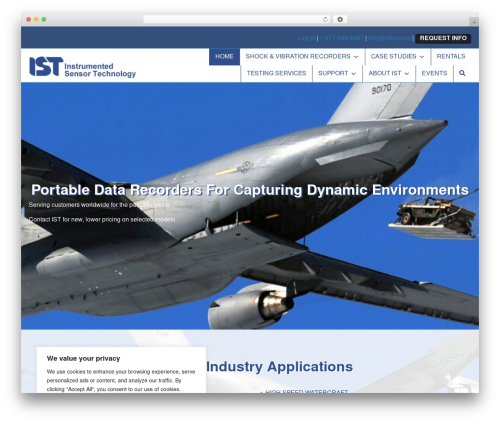Click the Request Info button
Image resolution: width=500 pixels, height=423 pixels.
pos(443,38)
